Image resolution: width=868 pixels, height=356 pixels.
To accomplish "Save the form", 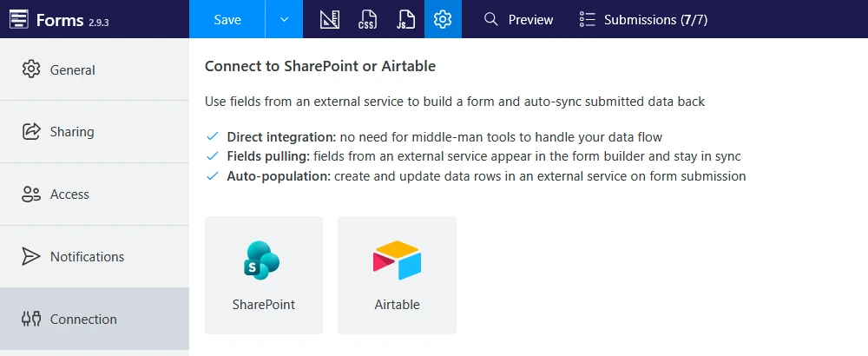I will [x=227, y=19].
